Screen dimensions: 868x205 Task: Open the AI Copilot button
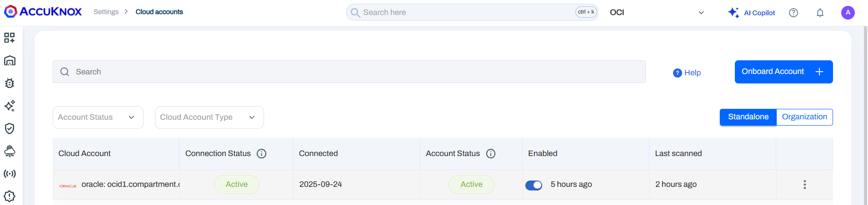(x=751, y=13)
